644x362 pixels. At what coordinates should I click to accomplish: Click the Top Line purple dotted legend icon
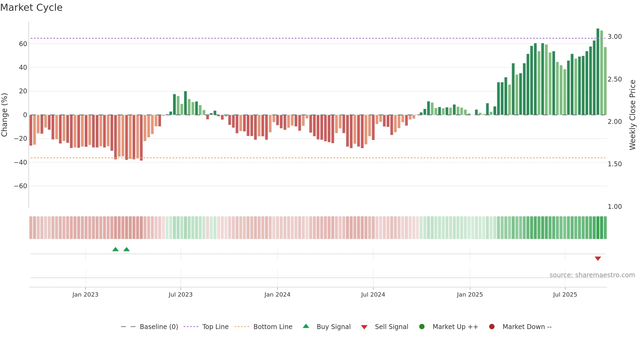coord(191,327)
